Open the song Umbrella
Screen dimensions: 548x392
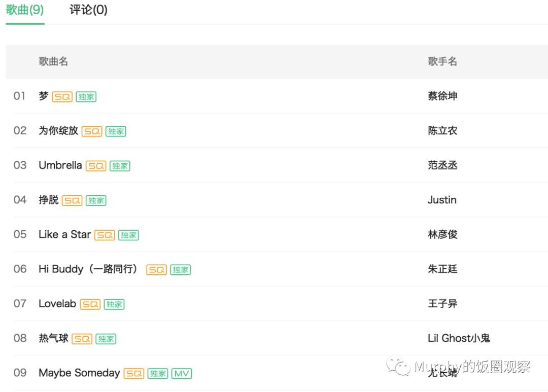(x=60, y=165)
